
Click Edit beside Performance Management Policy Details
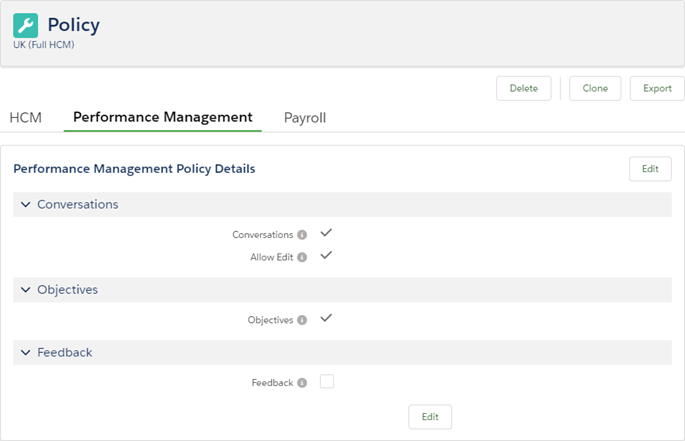coord(650,169)
